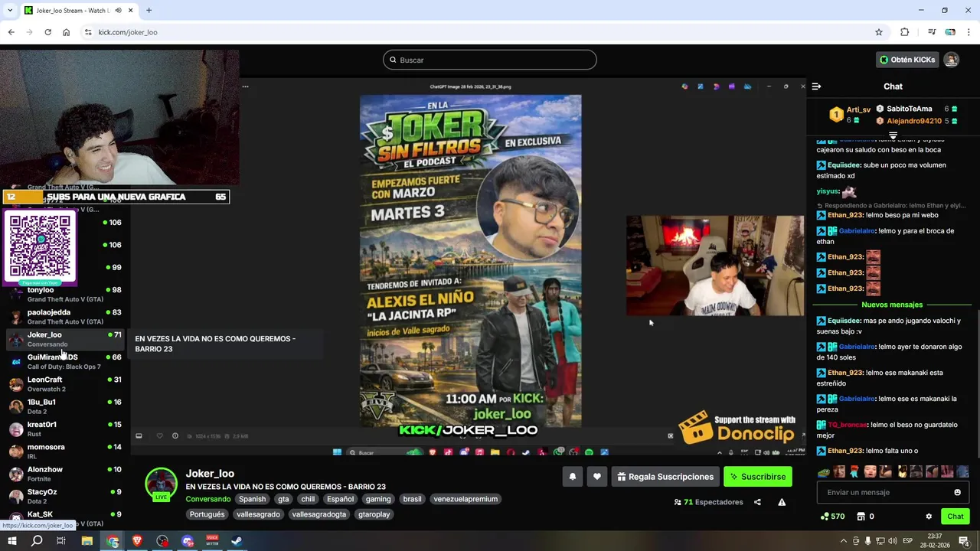Viewport: 980px width, 551px height.
Task: Open Task View in taskbar
Action: (61, 541)
